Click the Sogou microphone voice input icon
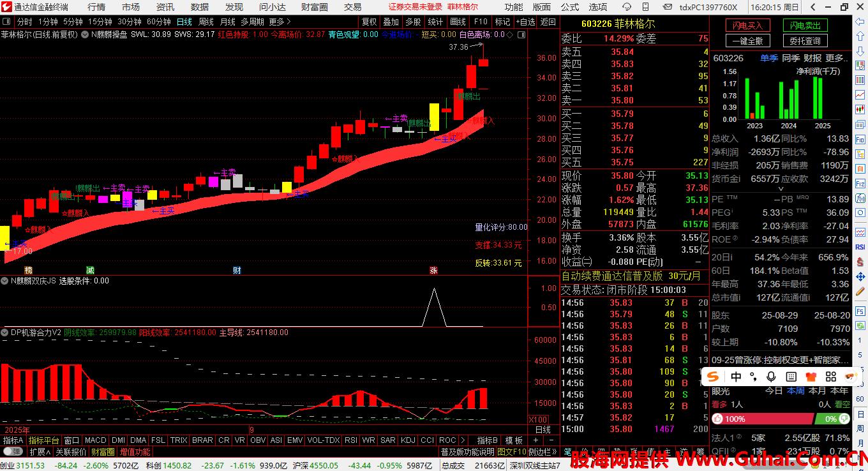This screenshot has height=471, width=868. click(771, 377)
